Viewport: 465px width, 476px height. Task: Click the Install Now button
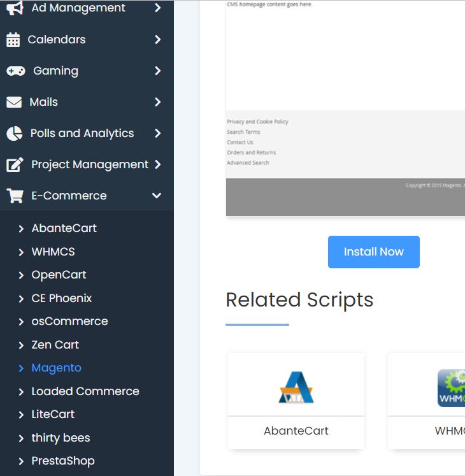pos(374,252)
